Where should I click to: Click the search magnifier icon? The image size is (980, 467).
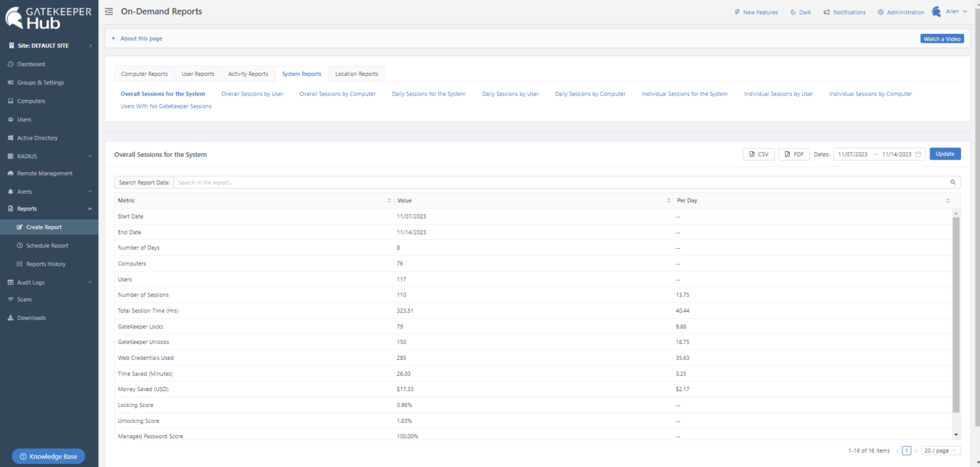coord(953,182)
